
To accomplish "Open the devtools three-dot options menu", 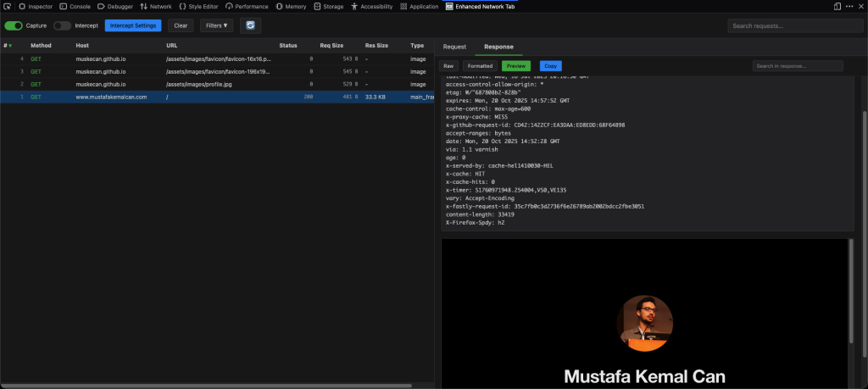I will [x=849, y=6].
